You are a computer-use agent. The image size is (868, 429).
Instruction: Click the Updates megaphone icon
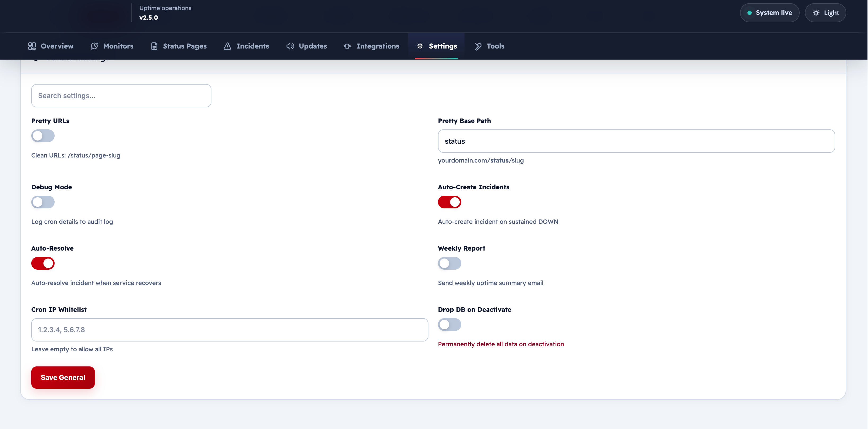point(290,46)
